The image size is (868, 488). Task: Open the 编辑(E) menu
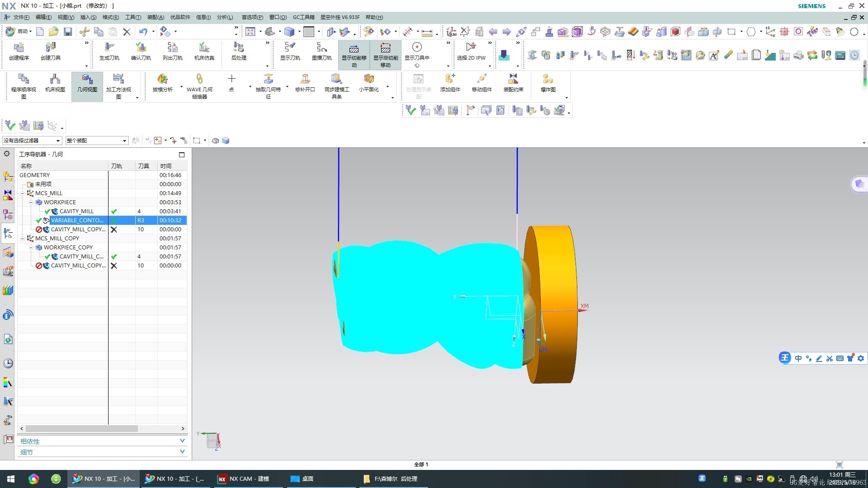pyautogui.click(x=43, y=17)
